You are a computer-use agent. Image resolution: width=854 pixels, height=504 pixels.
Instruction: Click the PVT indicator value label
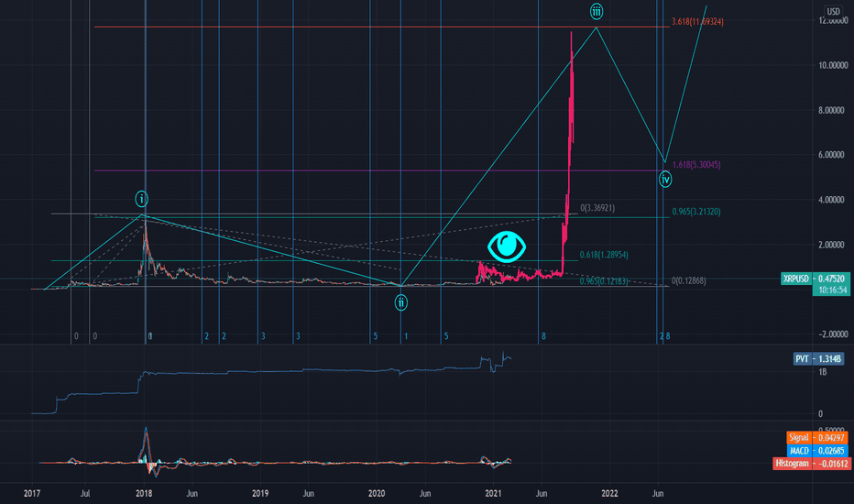[x=818, y=358]
